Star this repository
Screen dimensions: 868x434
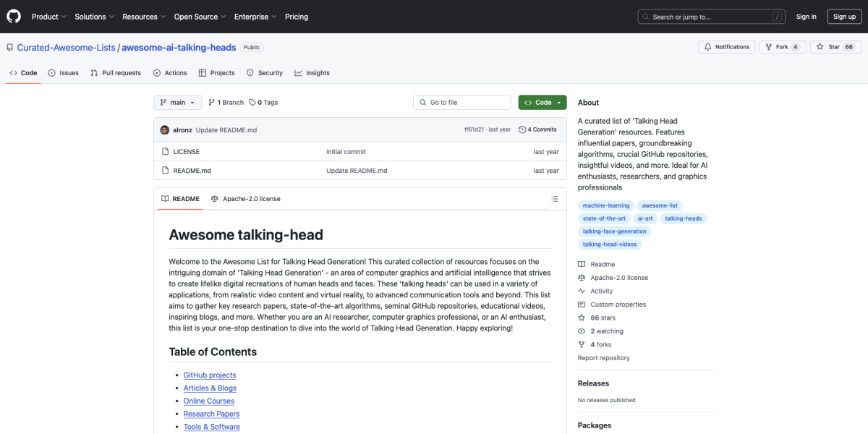(828, 47)
